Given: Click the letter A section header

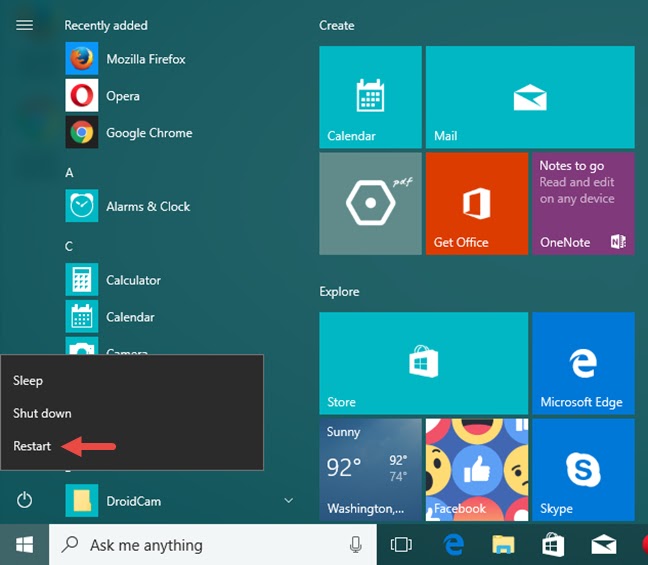Looking at the screenshot, I should [x=69, y=173].
